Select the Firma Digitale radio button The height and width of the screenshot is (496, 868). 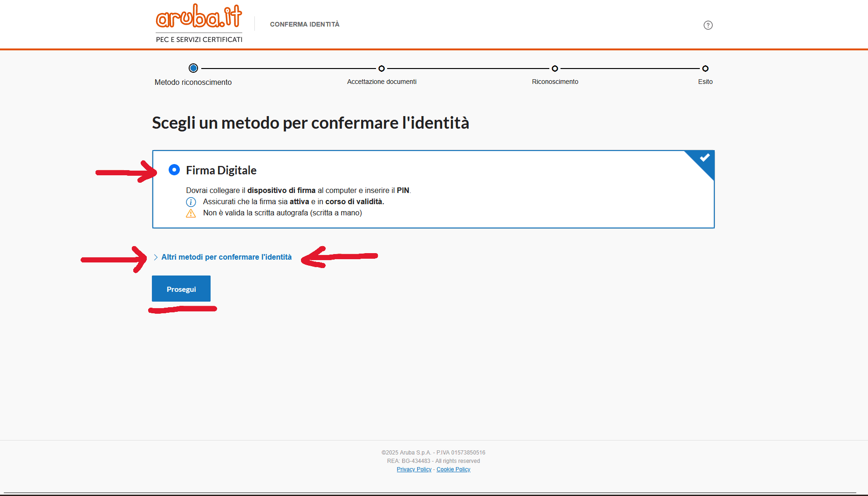[x=174, y=170]
